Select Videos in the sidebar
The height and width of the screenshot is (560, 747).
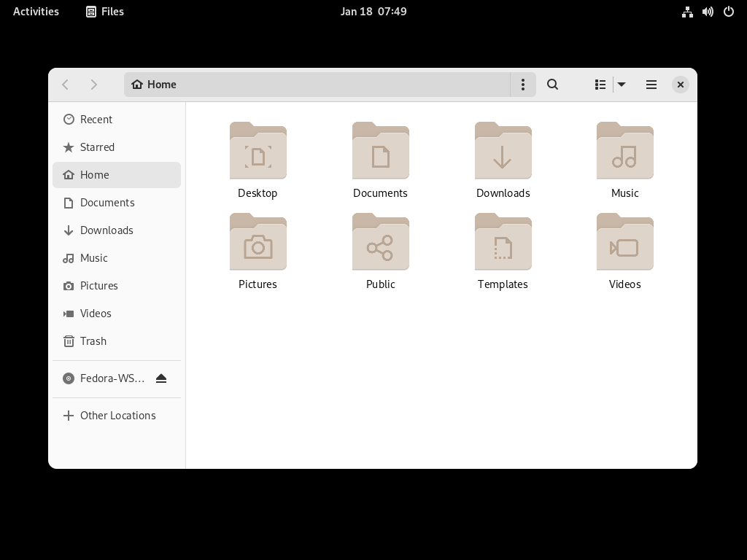pyautogui.click(x=117, y=313)
